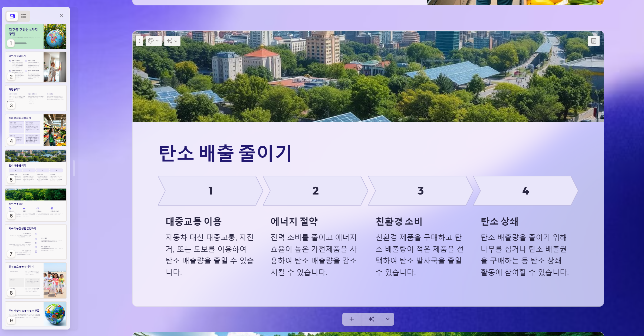Select slide 9 thumbnail at bottom
The height and width of the screenshot is (336, 644).
pos(36,314)
